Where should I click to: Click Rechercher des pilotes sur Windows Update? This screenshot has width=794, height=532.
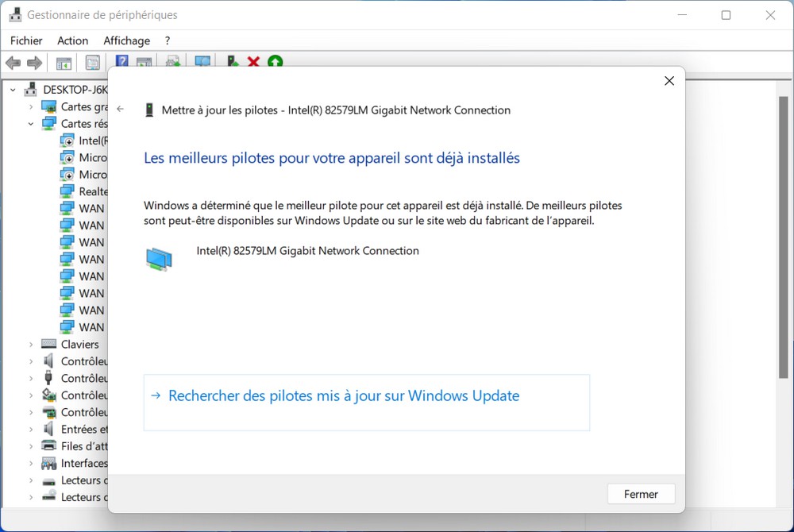(344, 396)
